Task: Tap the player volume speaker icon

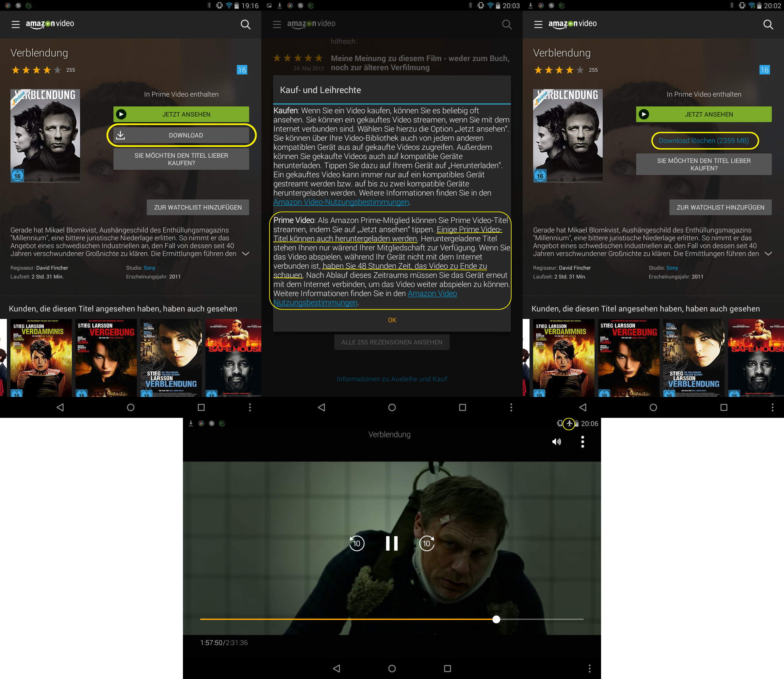Action: point(557,442)
